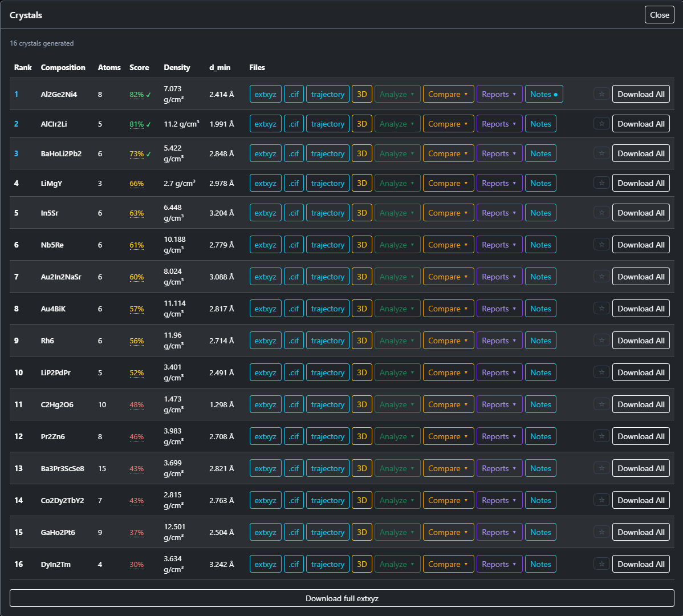
Task: Toggle the star for In5Sr
Action: (x=601, y=213)
